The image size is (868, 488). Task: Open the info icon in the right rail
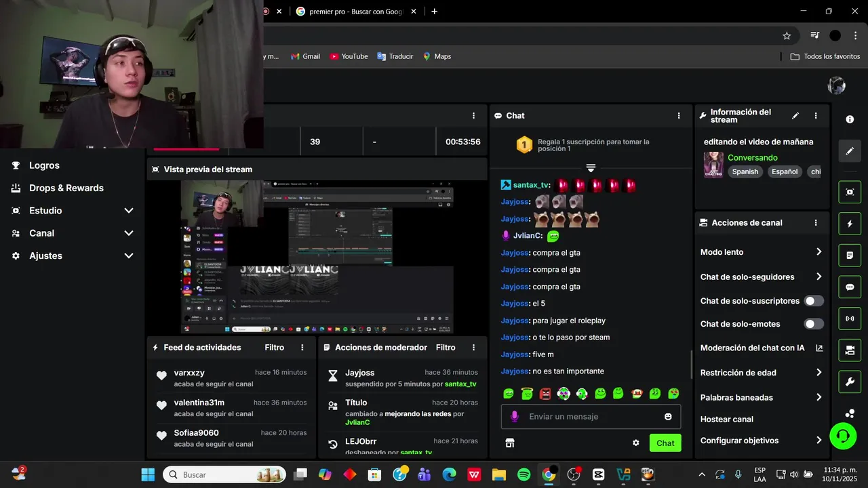click(x=850, y=119)
